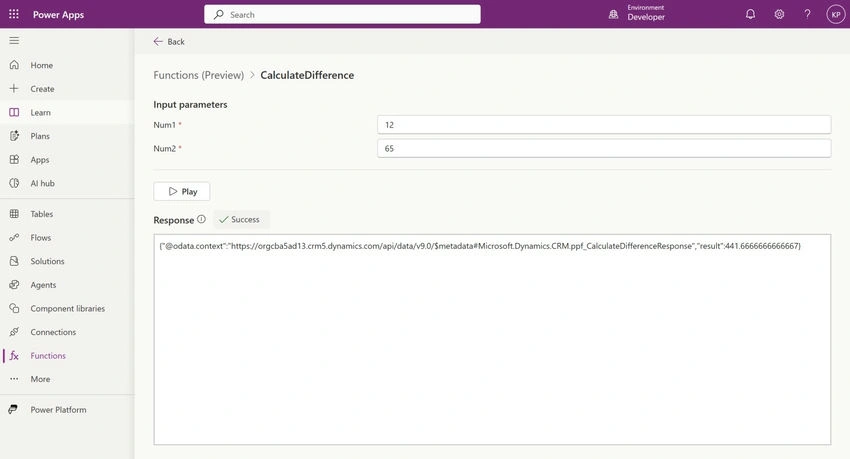Open the Plans menu item

point(67,135)
